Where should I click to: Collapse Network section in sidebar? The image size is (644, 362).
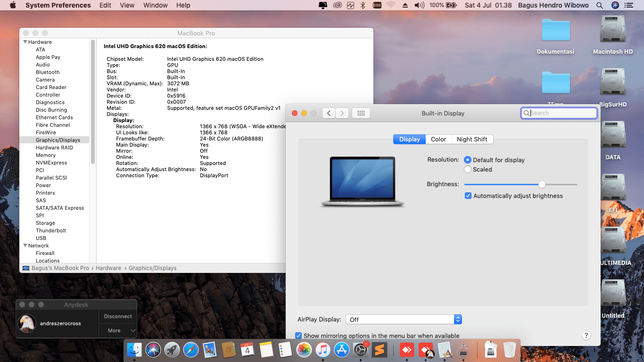coord(25,246)
